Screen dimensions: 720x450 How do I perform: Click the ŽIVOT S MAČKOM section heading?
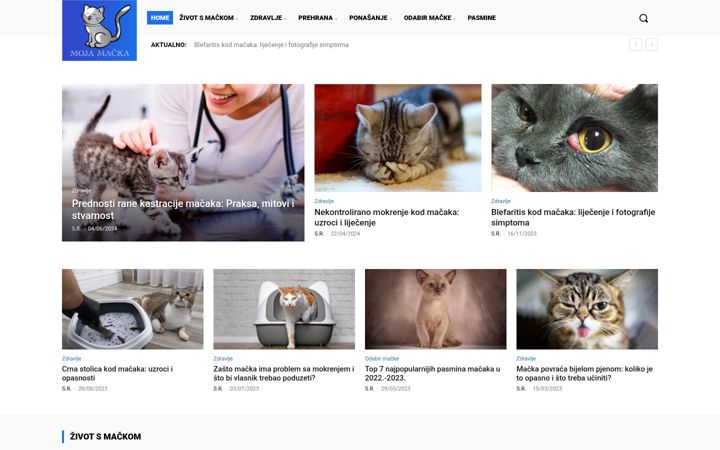pyautogui.click(x=106, y=437)
